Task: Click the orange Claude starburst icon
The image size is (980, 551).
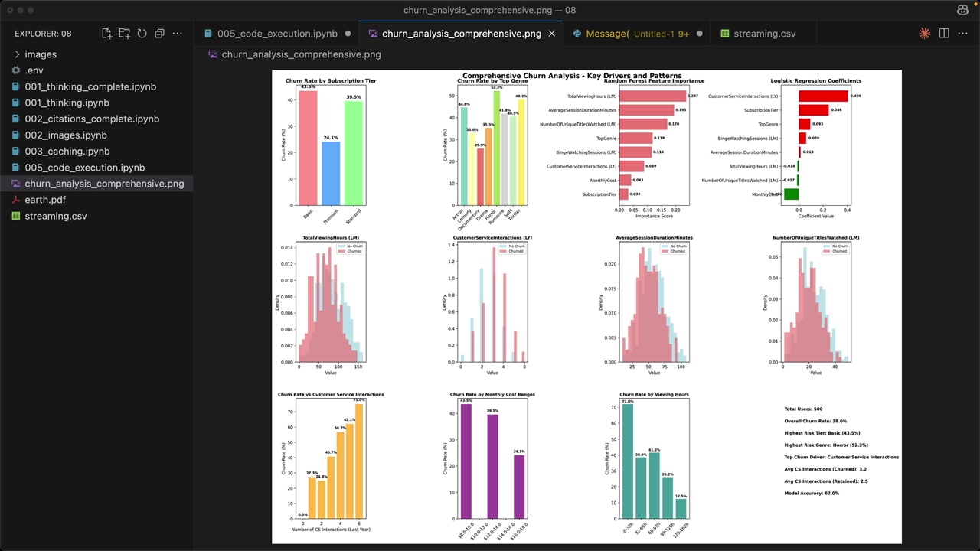Action: (x=924, y=34)
